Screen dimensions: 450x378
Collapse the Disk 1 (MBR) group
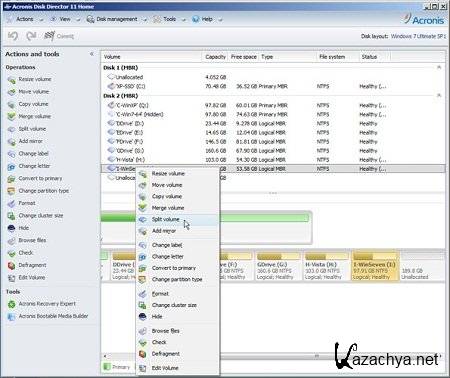[439, 67]
